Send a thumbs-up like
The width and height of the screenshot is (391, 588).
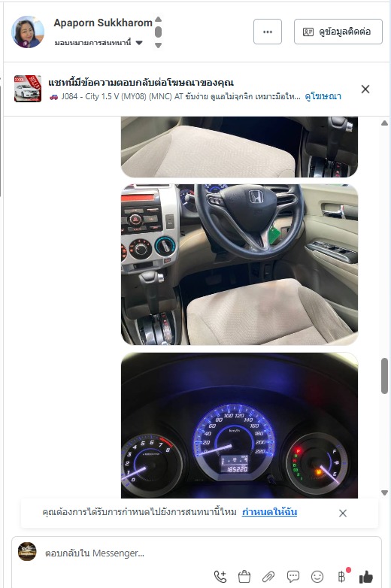coord(366,577)
